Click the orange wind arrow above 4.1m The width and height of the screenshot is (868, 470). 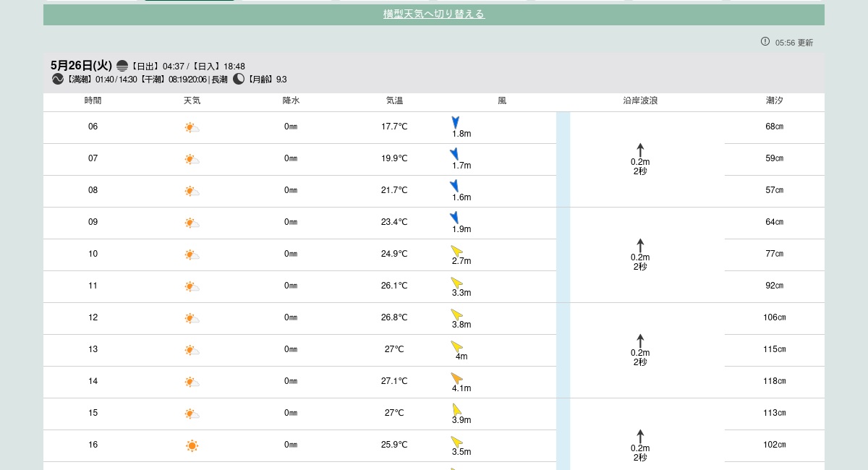coord(457,378)
